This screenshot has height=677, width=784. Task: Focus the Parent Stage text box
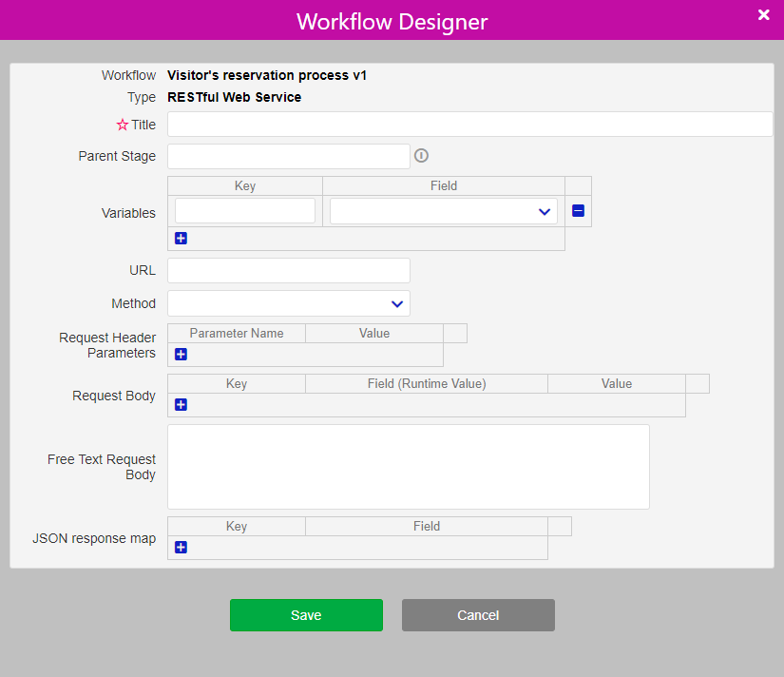pos(288,155)
